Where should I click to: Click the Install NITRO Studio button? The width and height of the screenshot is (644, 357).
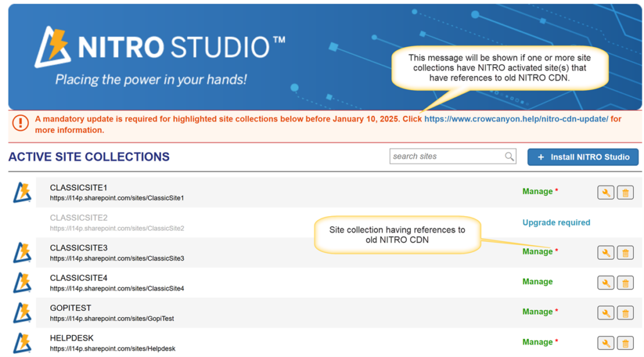[x=582, y=157]
